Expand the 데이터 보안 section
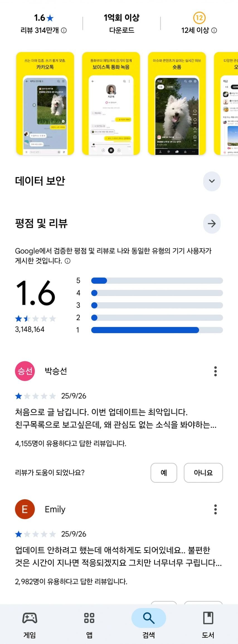This screenshot has width=238, height=644. coord(212,181)
